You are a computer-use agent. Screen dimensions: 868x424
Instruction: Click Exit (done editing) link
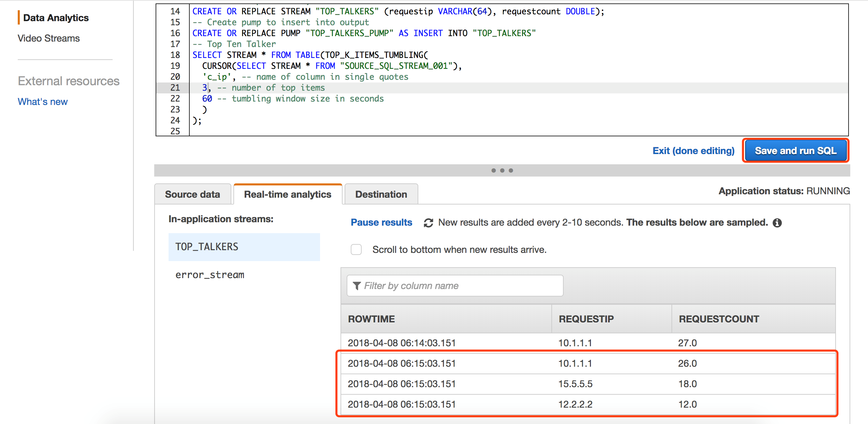pos(693,151)
